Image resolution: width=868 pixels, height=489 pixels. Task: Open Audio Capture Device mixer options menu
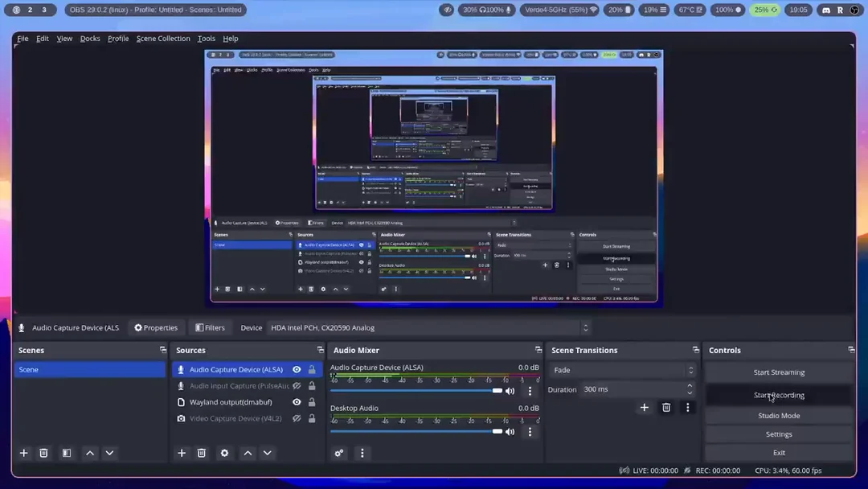pos(530,391)
